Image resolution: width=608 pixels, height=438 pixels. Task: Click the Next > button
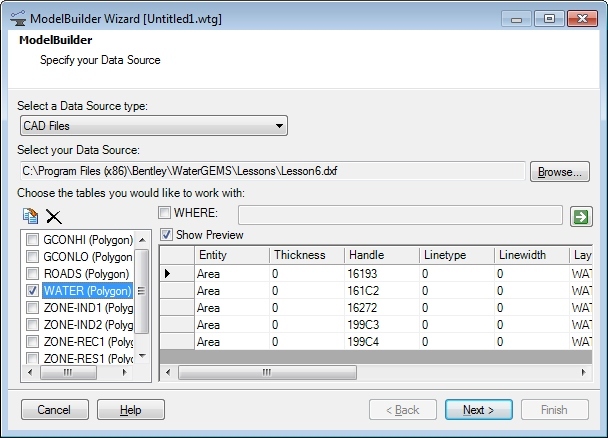[x=479, y=410]
